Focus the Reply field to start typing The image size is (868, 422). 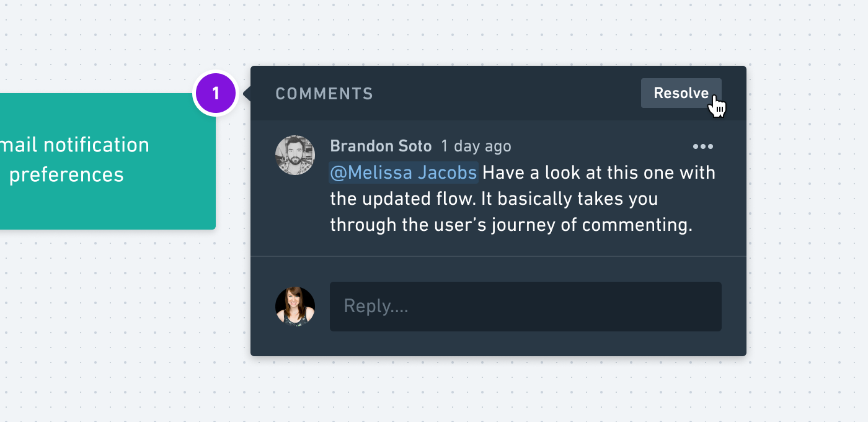525,306
